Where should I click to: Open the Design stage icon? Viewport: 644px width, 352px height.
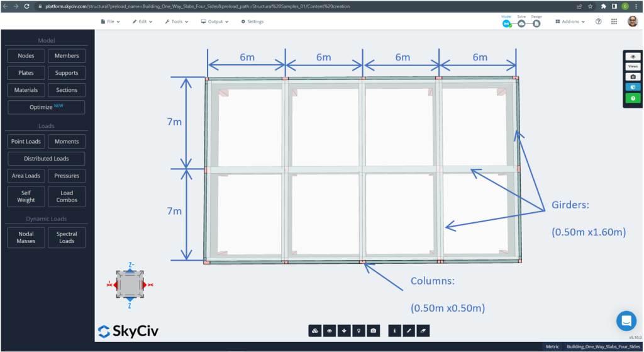point(536,23)
